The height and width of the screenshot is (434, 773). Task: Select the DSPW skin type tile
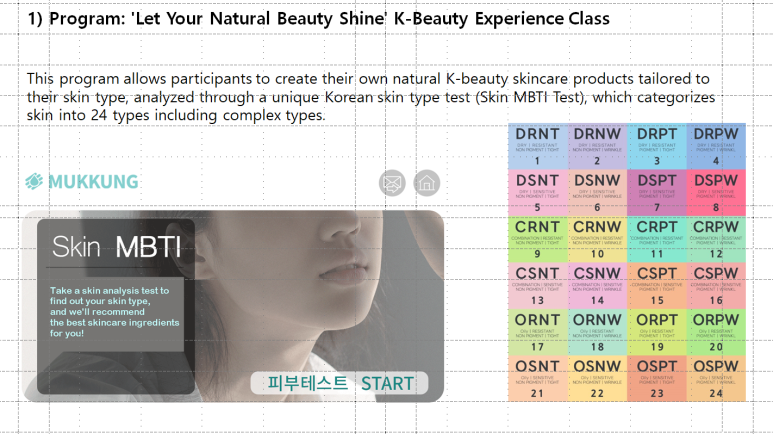tap(716, 193)
